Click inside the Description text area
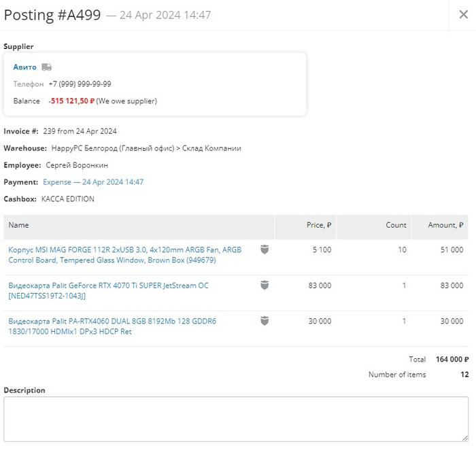The width and height of the screenshot is (476, 463). [x=235, y=419]
